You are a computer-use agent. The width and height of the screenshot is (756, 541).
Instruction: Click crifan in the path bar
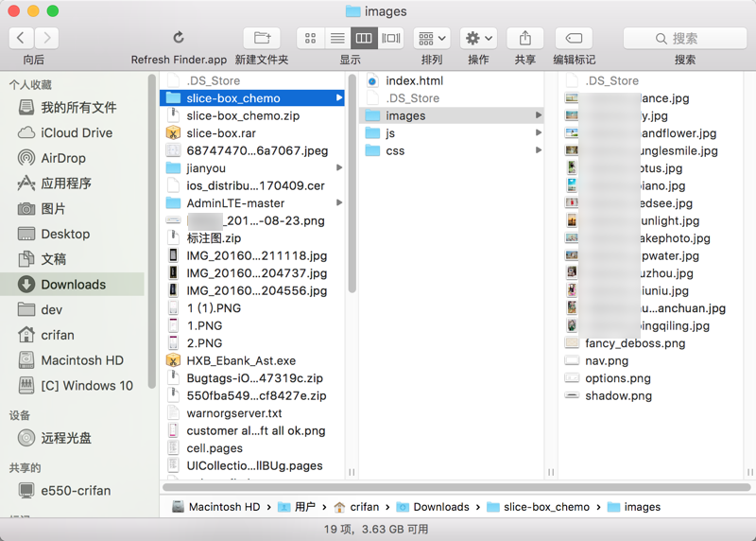[356, 507]
